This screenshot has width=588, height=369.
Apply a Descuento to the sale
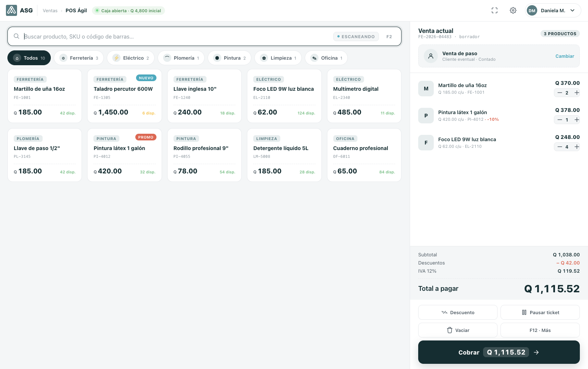[x=458, y=312]
